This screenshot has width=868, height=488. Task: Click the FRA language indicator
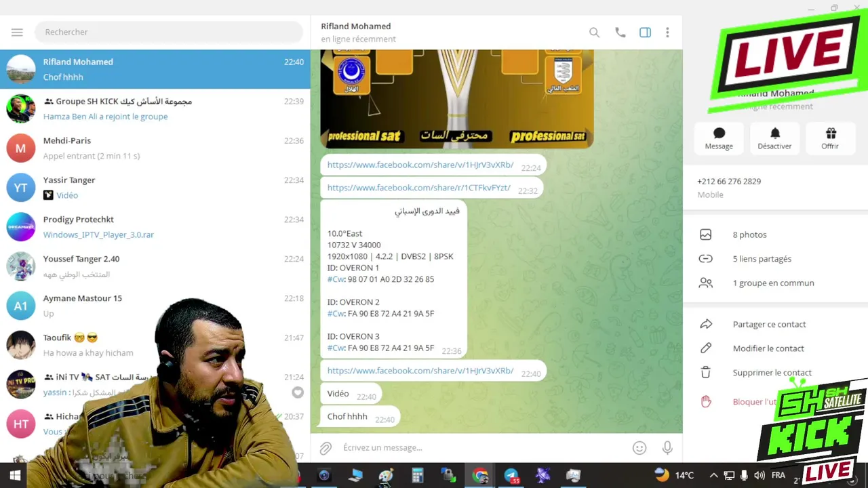tap(778, 476)
